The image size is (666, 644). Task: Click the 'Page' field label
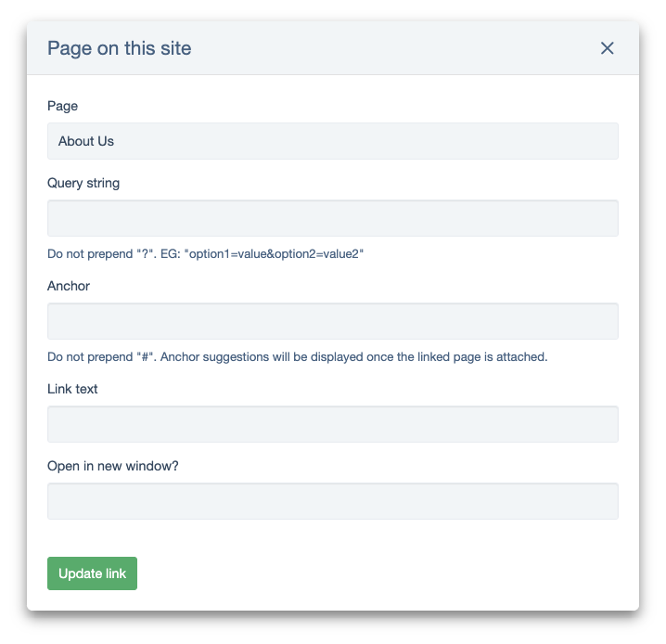(62, 106)
